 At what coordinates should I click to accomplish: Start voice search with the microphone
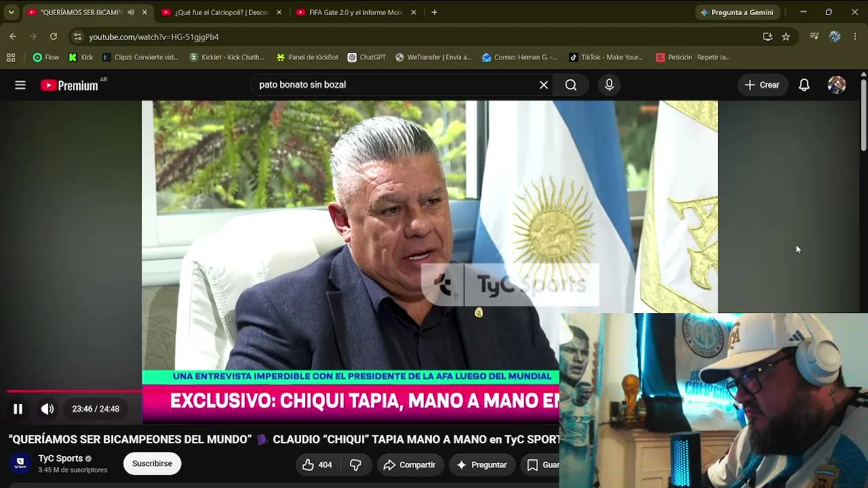click(609, 85)
